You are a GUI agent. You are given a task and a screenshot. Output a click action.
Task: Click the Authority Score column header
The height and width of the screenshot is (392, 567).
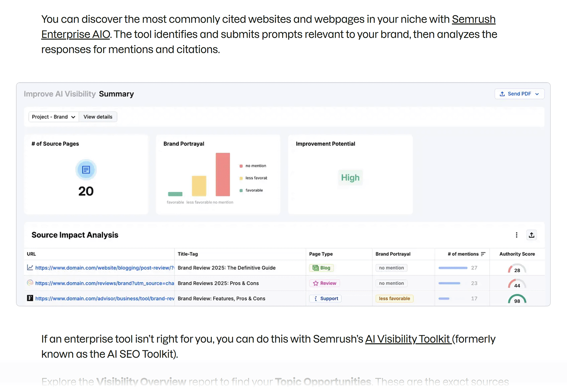point(517,254)
